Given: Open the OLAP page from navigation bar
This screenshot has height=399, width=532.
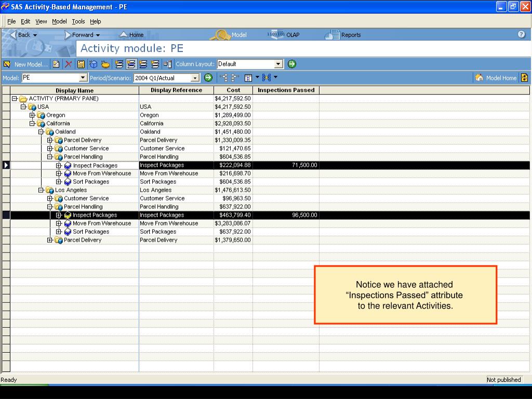Looking at the screenshot, I should click(284, 35).
